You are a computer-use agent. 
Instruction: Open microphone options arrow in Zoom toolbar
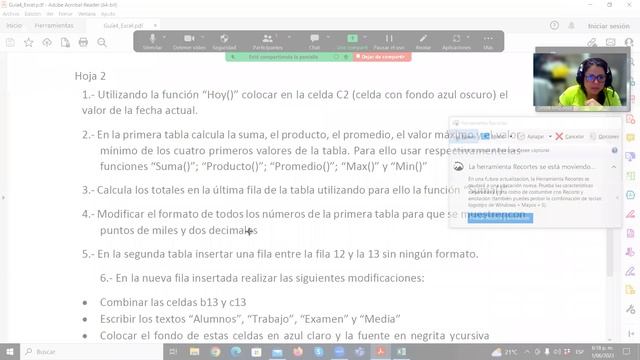pyautogui.click(x=164, y=37)
